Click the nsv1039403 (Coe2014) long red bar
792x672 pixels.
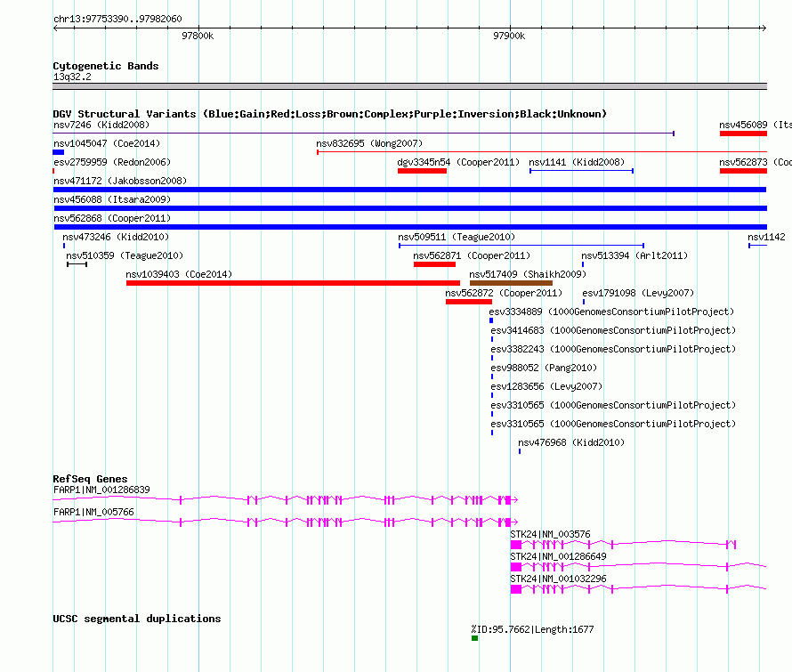click(x=293, y=283)
